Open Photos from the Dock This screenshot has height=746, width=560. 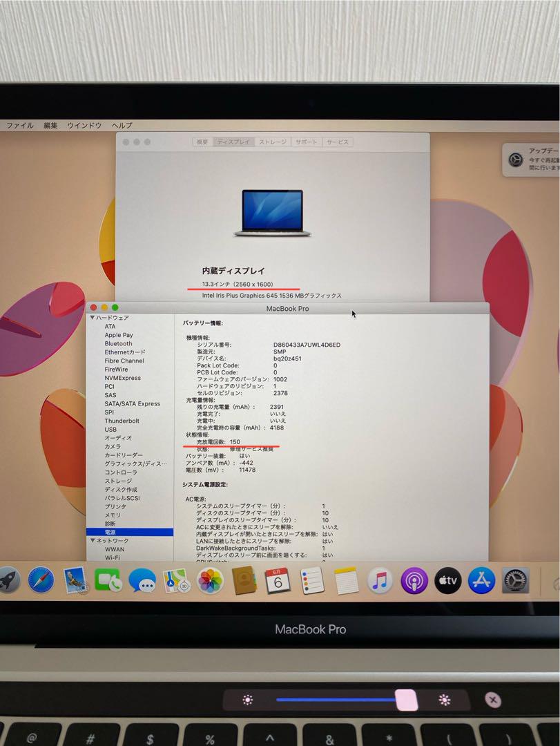coord(211,581)
